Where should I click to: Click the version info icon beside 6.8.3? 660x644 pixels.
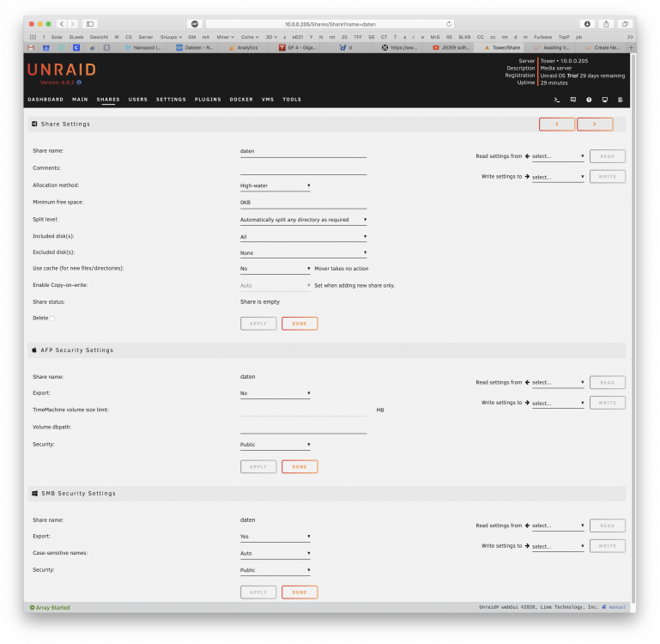tap(79, 82)
